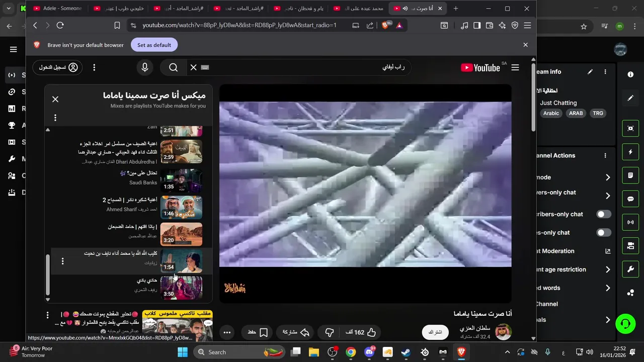The height and width of the screenshot is (362, 644).
Task: Open more video actions ellipsis button
Action: 227,332
